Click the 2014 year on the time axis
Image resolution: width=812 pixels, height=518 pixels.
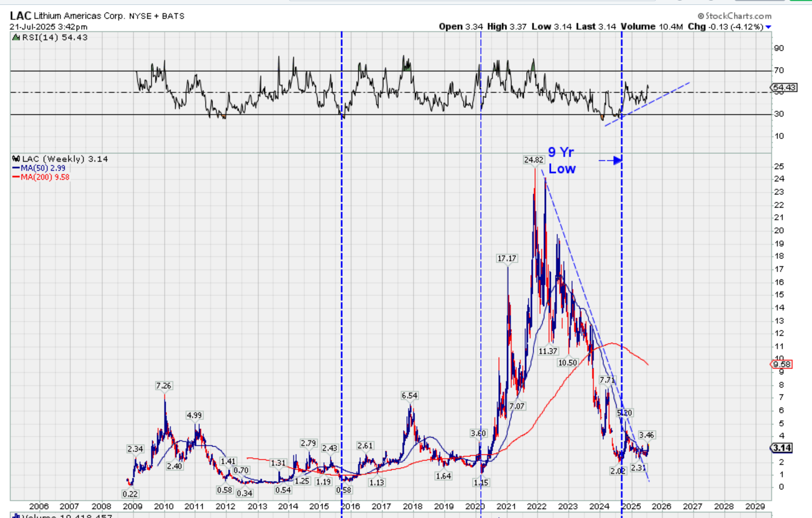[288, 507]
